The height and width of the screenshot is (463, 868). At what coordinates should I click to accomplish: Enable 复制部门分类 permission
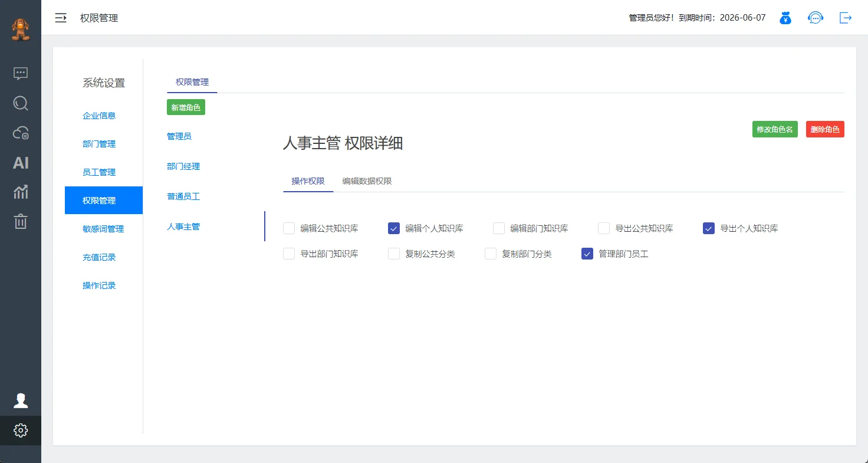tap(491, 254)
